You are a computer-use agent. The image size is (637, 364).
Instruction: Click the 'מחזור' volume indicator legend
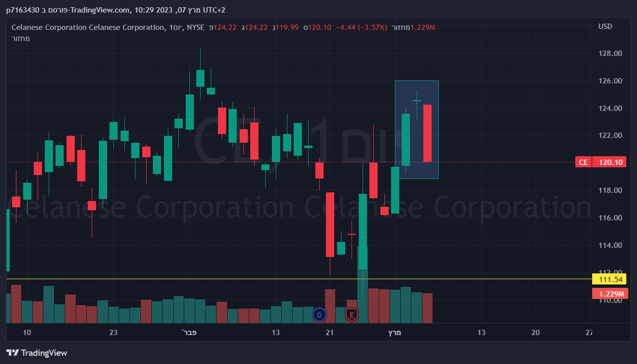[21, 38]
